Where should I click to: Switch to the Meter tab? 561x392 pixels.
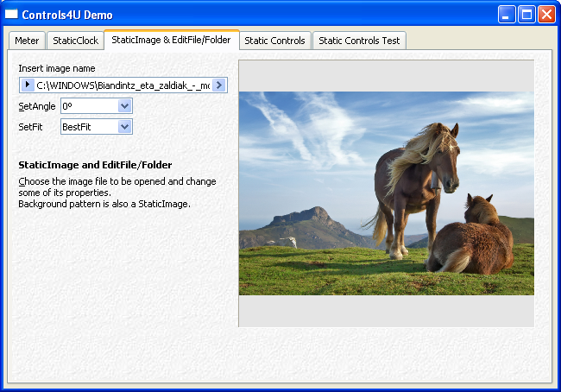point(27,41)
